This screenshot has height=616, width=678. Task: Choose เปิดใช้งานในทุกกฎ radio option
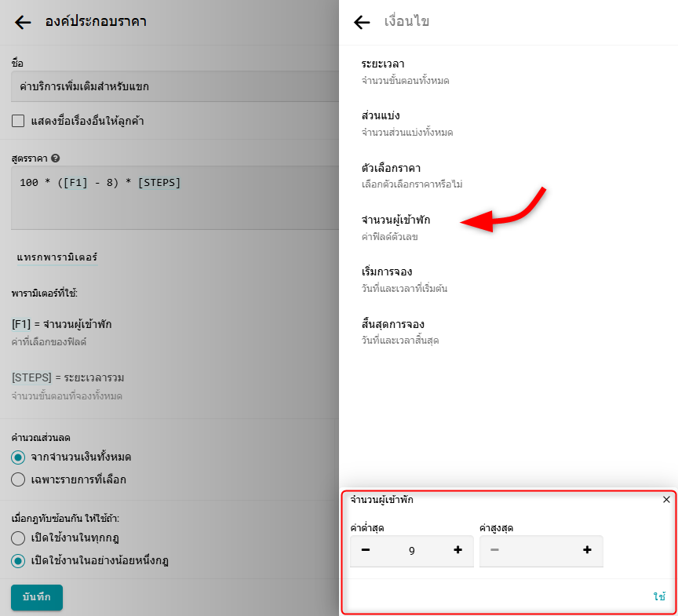pyautogui.click(x=18, y=538)
